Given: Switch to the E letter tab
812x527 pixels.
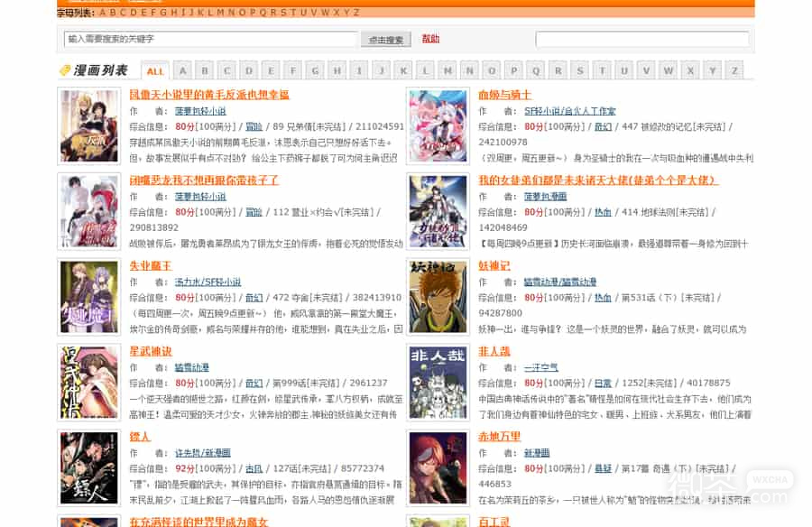Looking at the screenshot, I should tap(271, 70).
